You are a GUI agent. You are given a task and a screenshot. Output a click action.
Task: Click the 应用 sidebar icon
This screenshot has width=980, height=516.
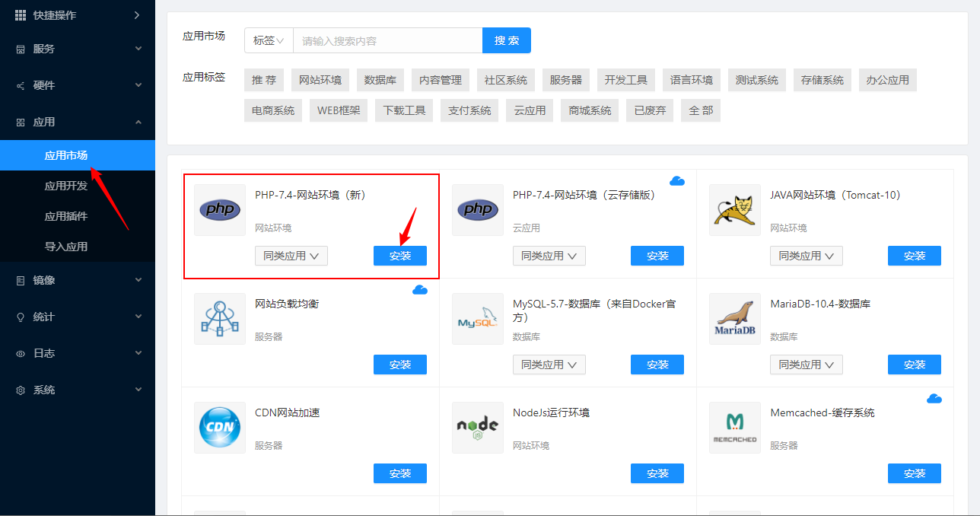[21, 122]
